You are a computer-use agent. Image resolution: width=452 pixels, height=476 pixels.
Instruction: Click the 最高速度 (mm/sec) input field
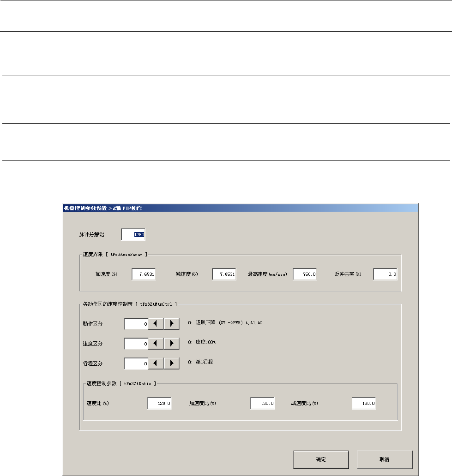305,274
